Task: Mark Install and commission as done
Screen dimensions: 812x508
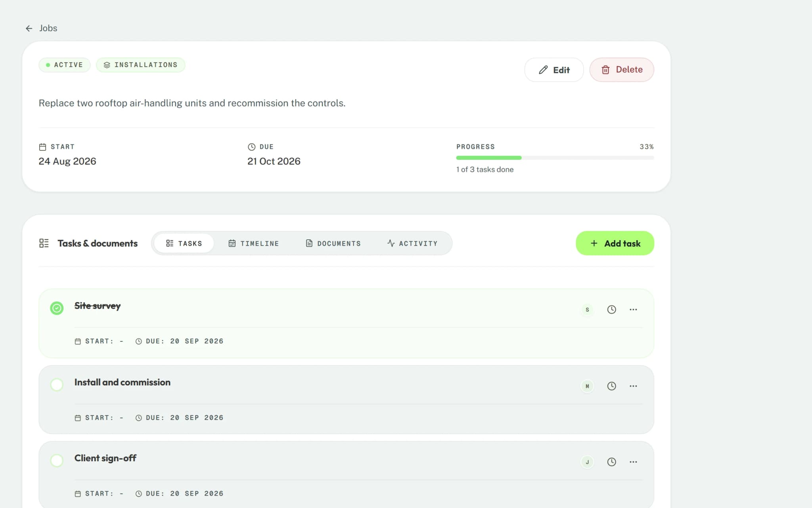Action: [57, 385]
